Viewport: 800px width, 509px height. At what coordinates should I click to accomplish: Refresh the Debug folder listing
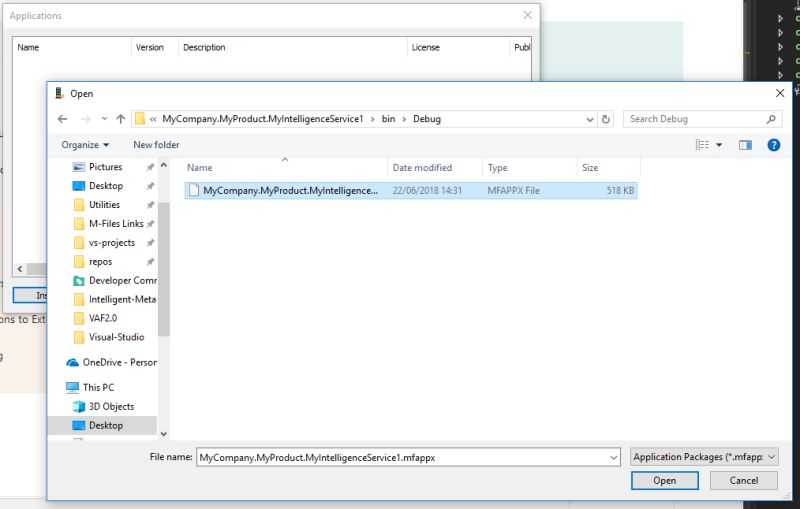pyautogui.click(x=606, y=119)
